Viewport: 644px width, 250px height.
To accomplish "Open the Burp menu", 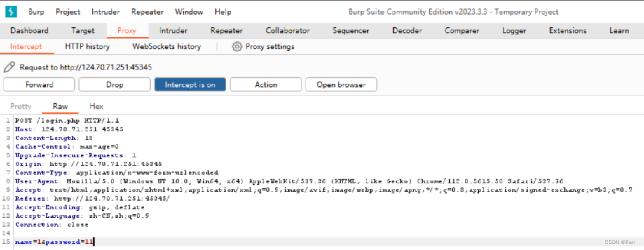I will click(36, 12).
